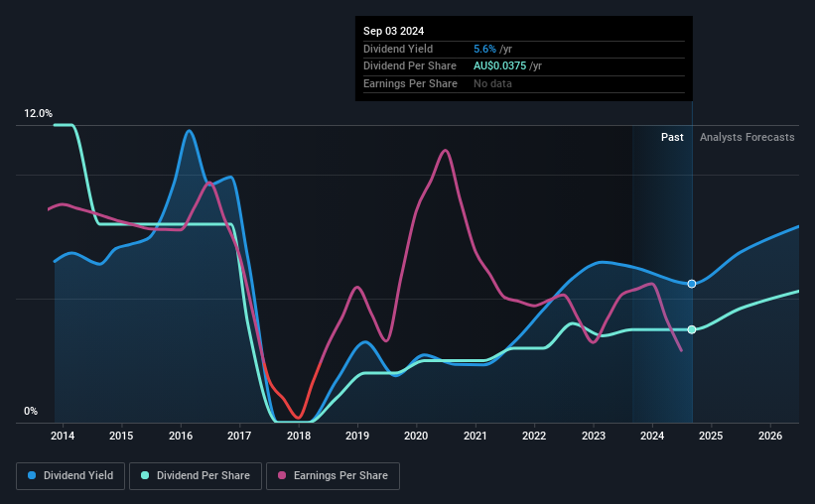Click the 2014 x-axis label
Image resolution: width=815 pixels, height=504 pixels.
pos(63,436)
